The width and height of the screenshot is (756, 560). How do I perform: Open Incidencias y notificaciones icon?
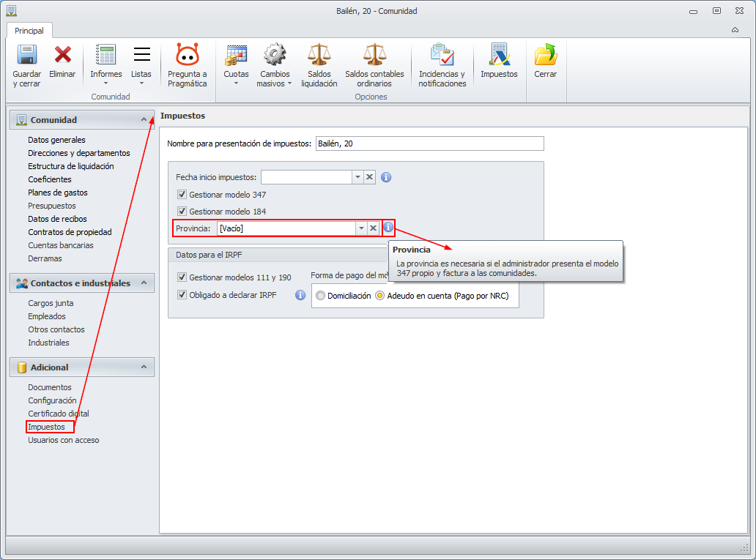click(x=442, y=54)
